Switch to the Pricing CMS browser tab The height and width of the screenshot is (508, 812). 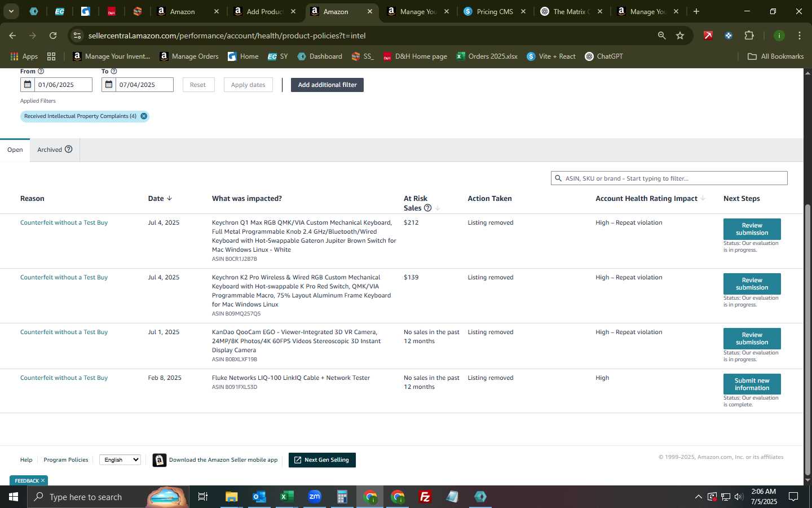pyautogui.click(x=495, y=11)
